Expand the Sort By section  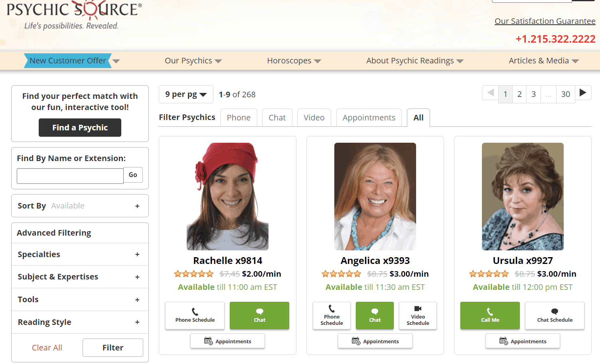pos(80,206)
